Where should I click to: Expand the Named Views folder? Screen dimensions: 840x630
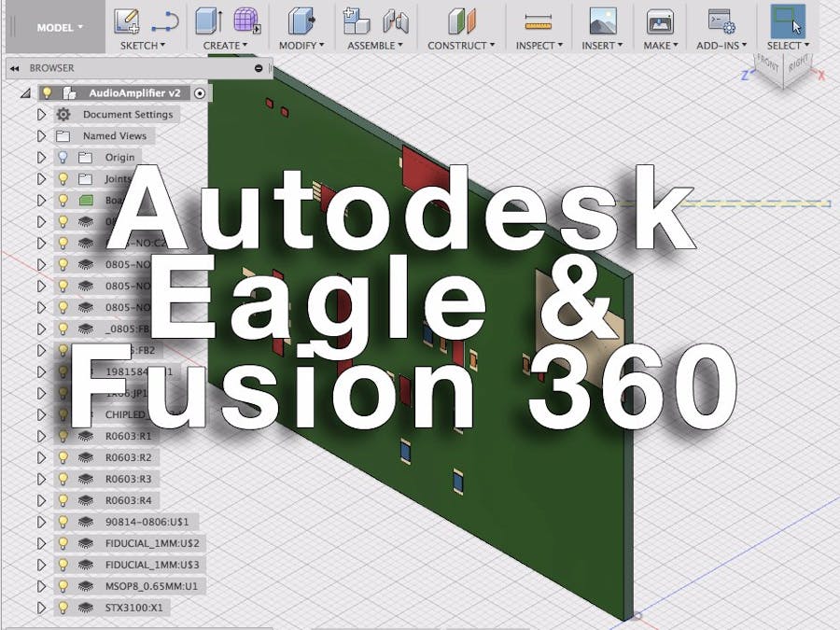coord(41,136)
